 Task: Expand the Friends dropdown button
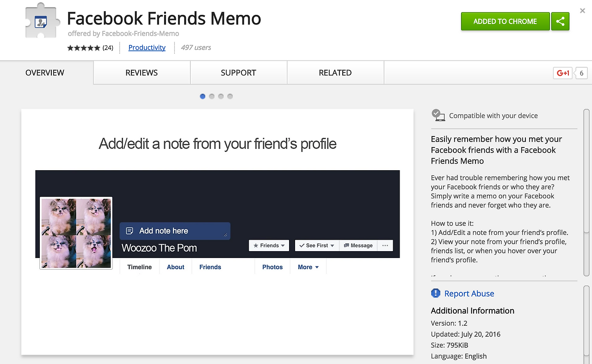[269, 246]
